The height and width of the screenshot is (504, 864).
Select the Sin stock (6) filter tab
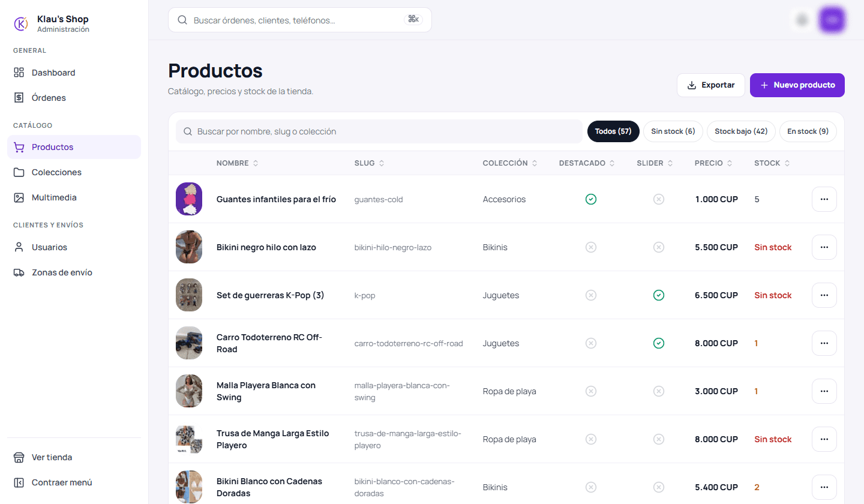[x=673, y=131]
